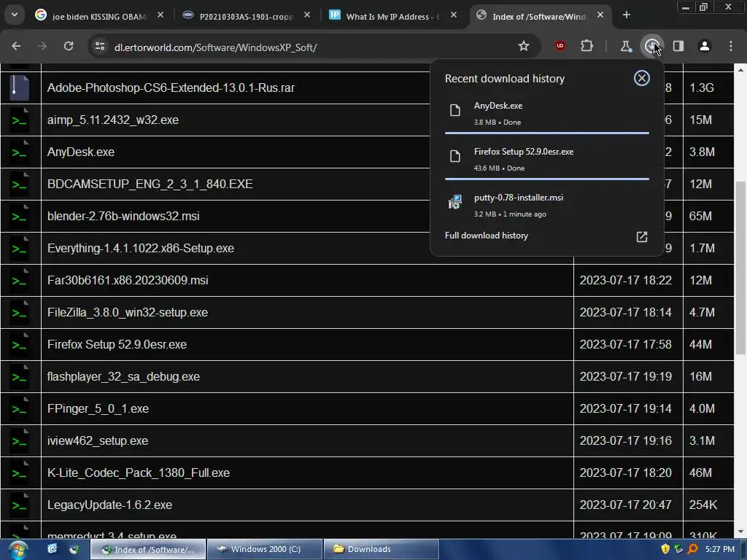This screenshot has height=560, width=747.
Task: Download aimp_5.11.2432_w32.exe
Action: point(113,120)
